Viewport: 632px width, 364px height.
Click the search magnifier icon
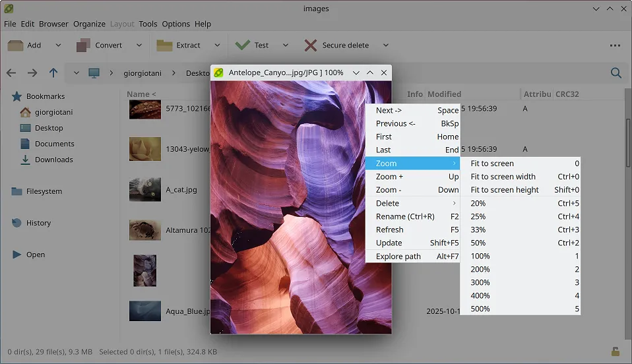coord(616,73)
